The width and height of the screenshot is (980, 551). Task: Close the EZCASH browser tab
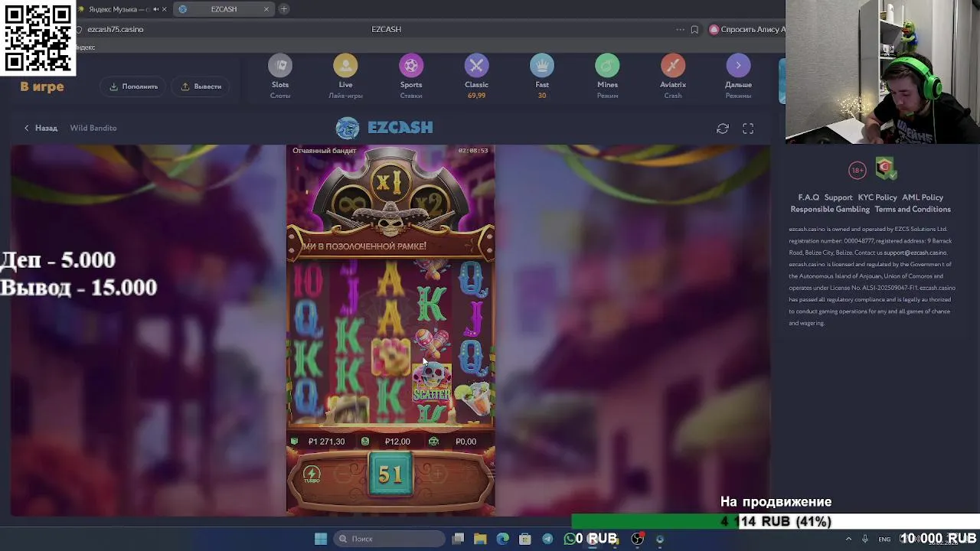[266, 9]
